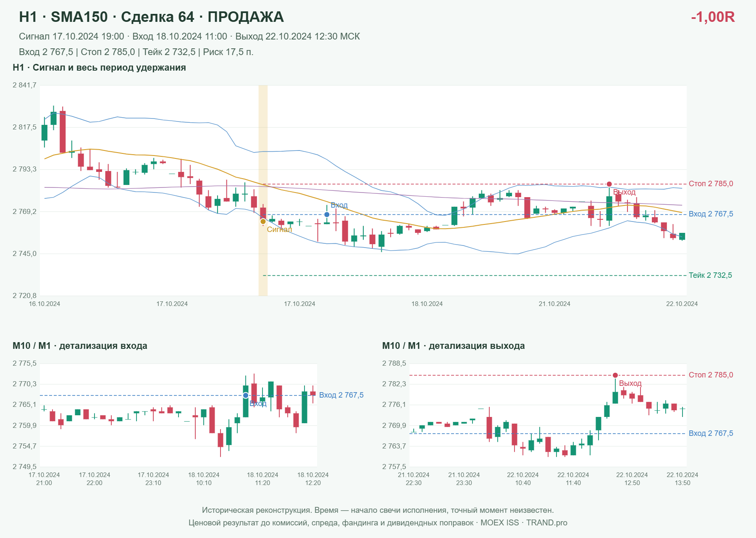Click the 18.10.2024 date label on H1 chart
The width and height of the screenshot is (756, 538).
pyautogui.click(x=427, y=304)
